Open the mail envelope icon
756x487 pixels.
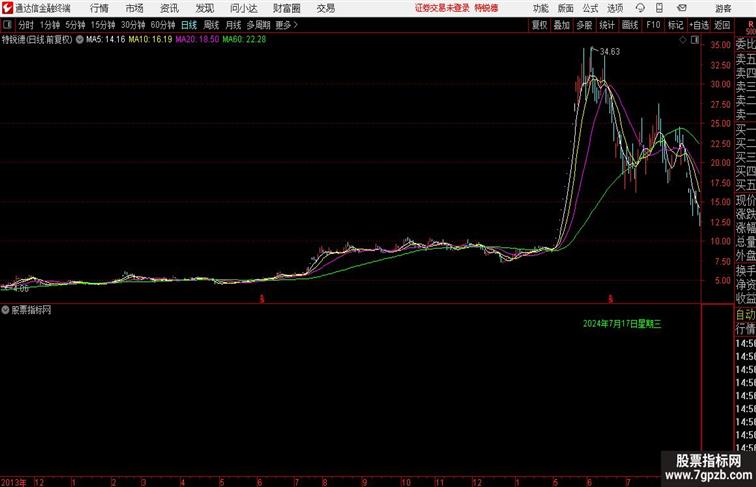682,8
